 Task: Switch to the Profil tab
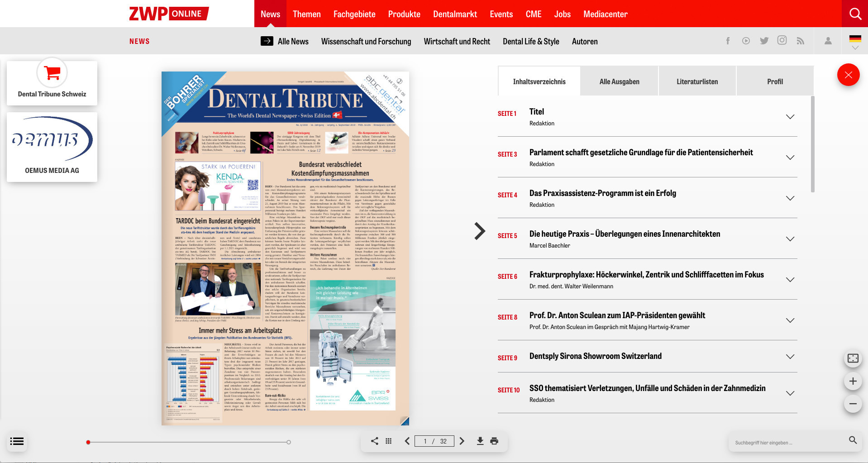(x=775, y=81)
